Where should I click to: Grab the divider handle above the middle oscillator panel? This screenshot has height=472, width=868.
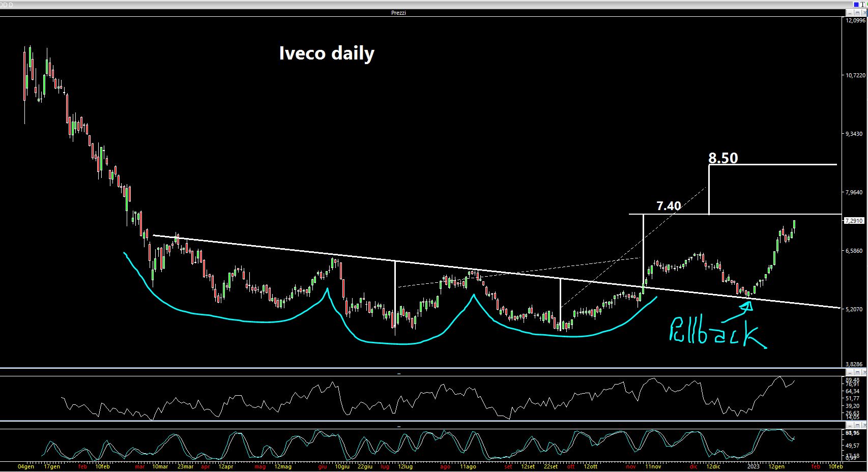coord(398,373)
